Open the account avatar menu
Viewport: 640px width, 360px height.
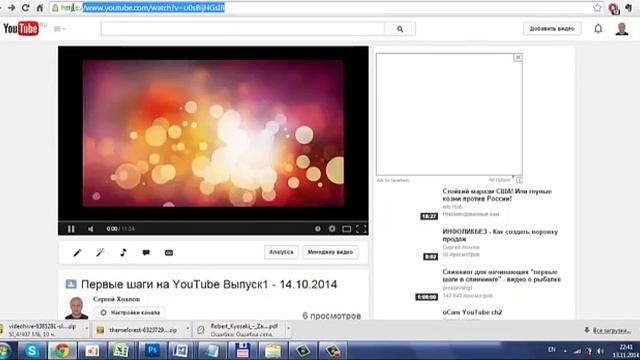[622, 29]
